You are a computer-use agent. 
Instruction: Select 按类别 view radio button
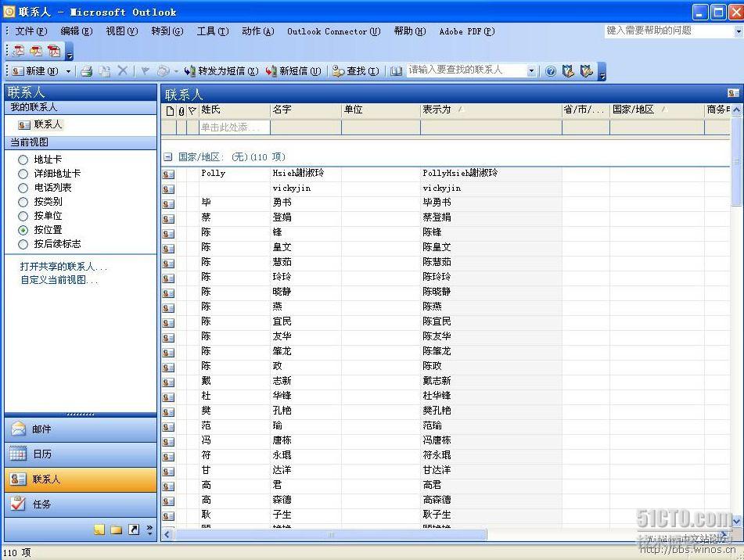point(23,202)
